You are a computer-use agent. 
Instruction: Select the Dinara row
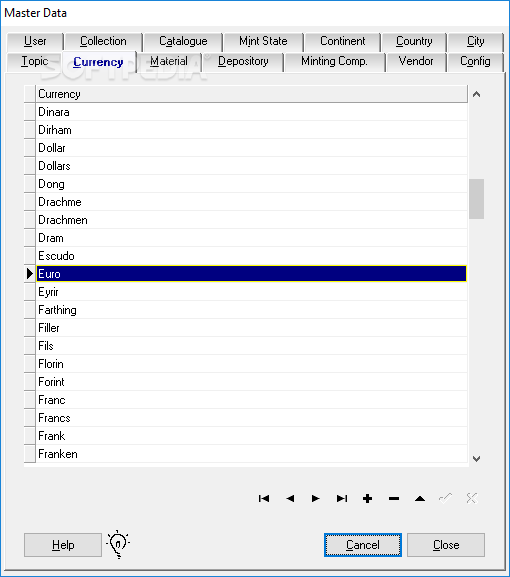click(252, 112)
